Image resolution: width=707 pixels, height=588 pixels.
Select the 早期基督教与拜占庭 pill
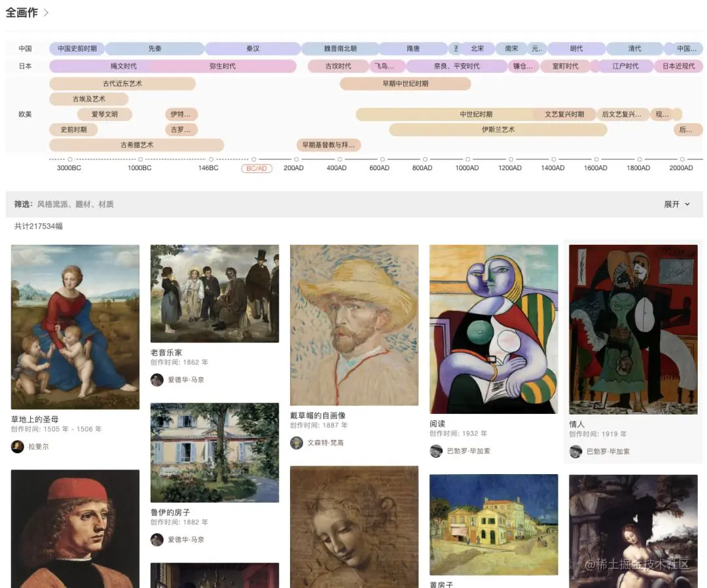(329, 145)
